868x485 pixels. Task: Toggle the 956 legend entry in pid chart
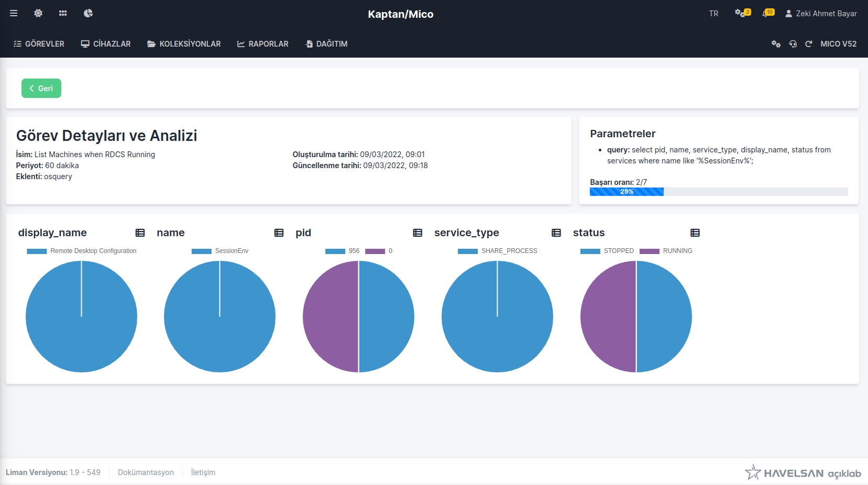(x=343, y=251)
